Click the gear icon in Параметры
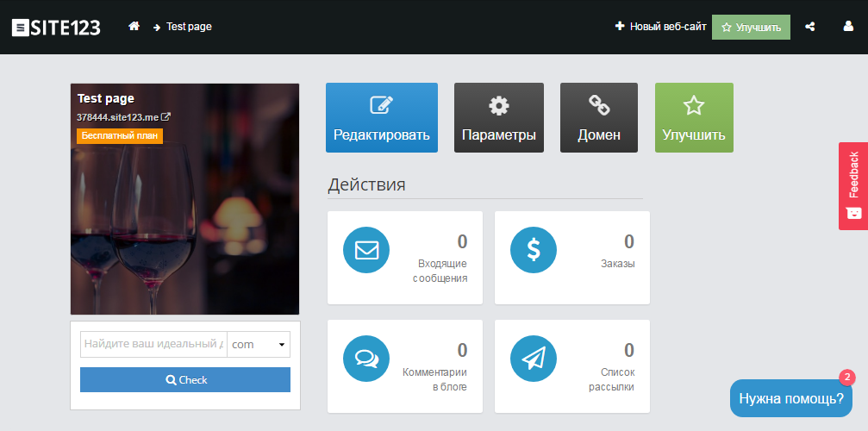 (x=499, y=105)
